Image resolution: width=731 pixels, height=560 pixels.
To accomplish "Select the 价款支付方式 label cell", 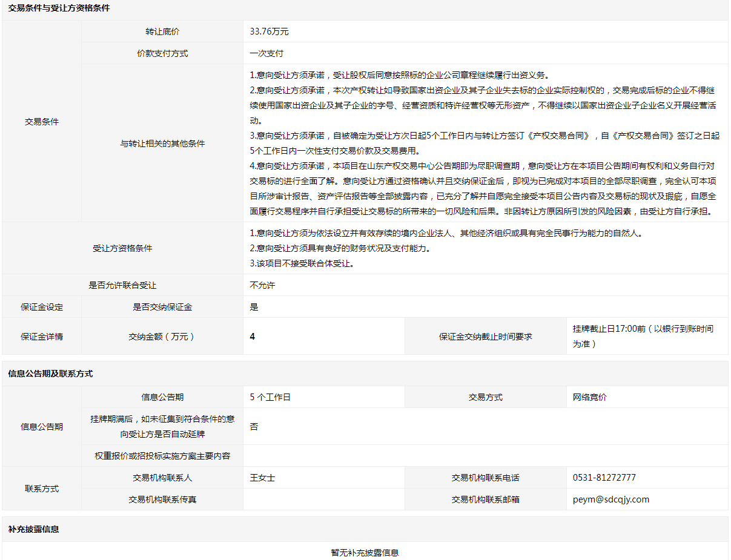I will (x=162, y=53).
